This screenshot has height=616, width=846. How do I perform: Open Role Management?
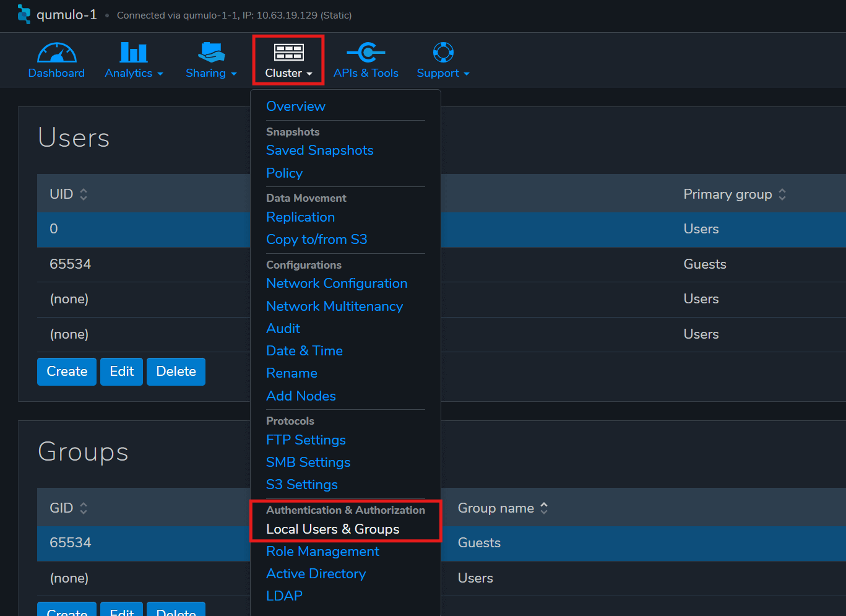323,552
